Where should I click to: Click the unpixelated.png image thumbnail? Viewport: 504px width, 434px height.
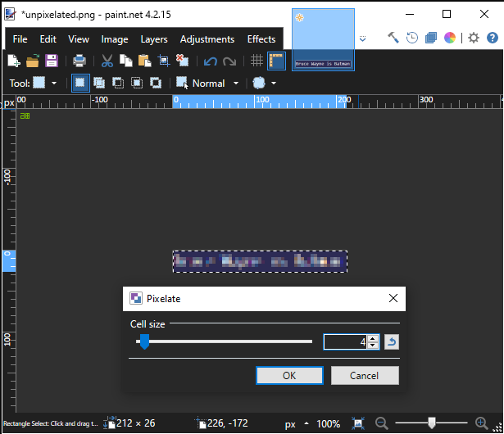pos(323,39)
